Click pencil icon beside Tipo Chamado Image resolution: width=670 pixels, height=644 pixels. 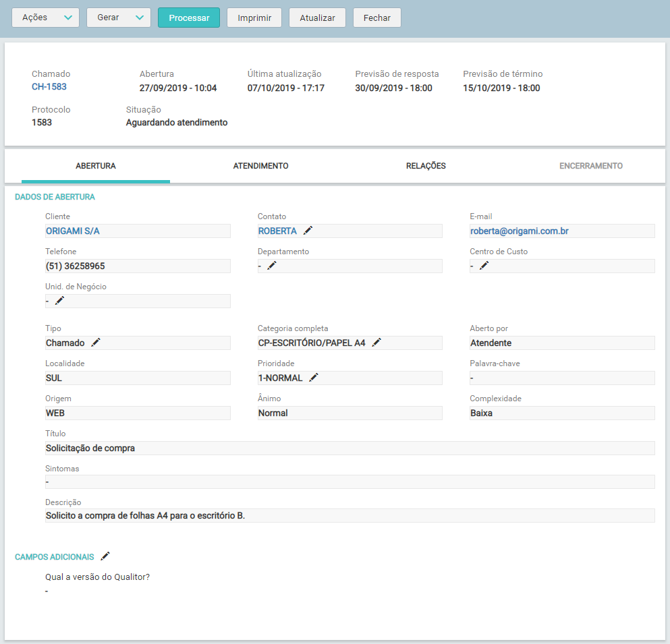[x=96, y=343]
